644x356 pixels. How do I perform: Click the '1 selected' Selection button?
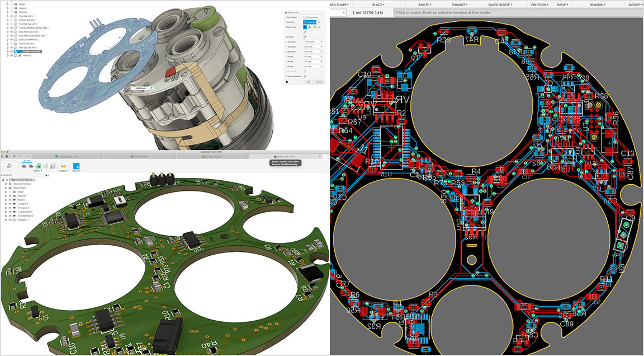pos(310,22)
